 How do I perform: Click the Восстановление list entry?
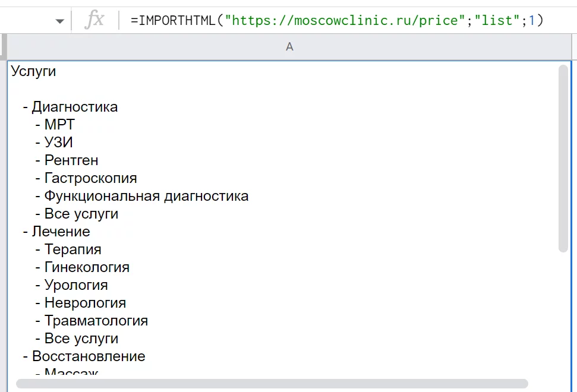click(x=89, y=356)
